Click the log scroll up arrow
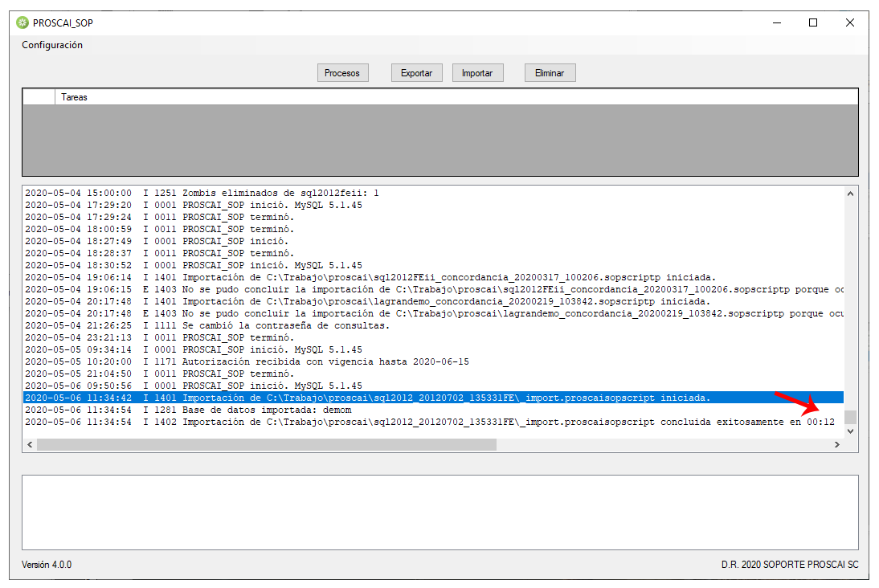The height and width of the screenshot is (588, 879). coord(850,194)
